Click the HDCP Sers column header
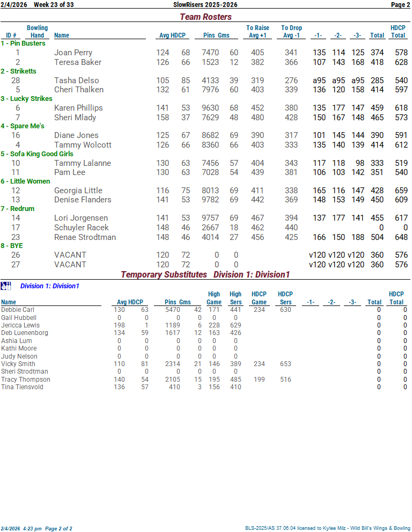 (285, 298)
